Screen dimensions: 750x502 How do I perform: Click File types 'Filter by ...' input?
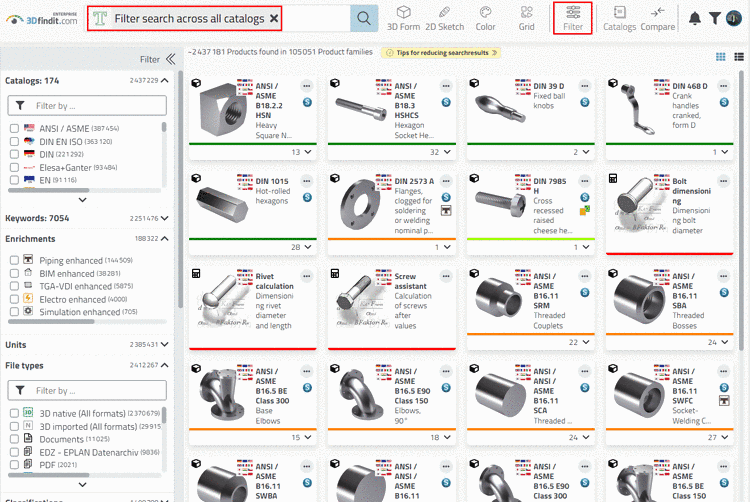87,391
